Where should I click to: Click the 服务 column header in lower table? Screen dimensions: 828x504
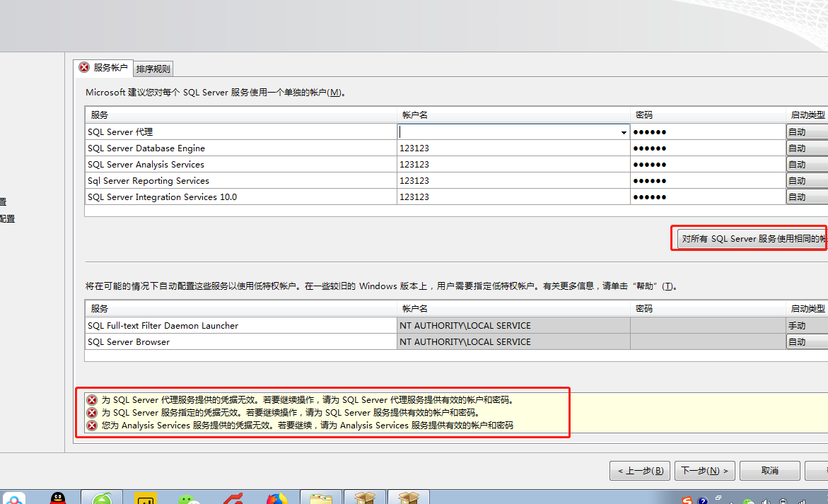[241, 309]
